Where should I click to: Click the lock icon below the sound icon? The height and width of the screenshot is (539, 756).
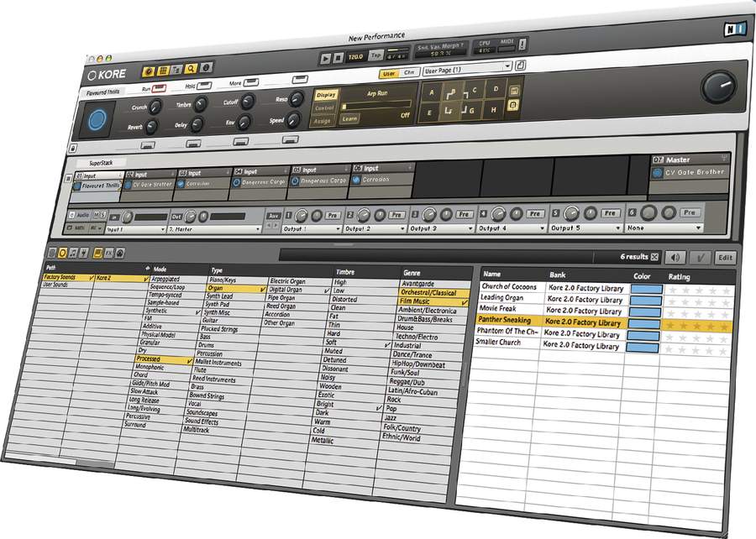click(74, 149)
